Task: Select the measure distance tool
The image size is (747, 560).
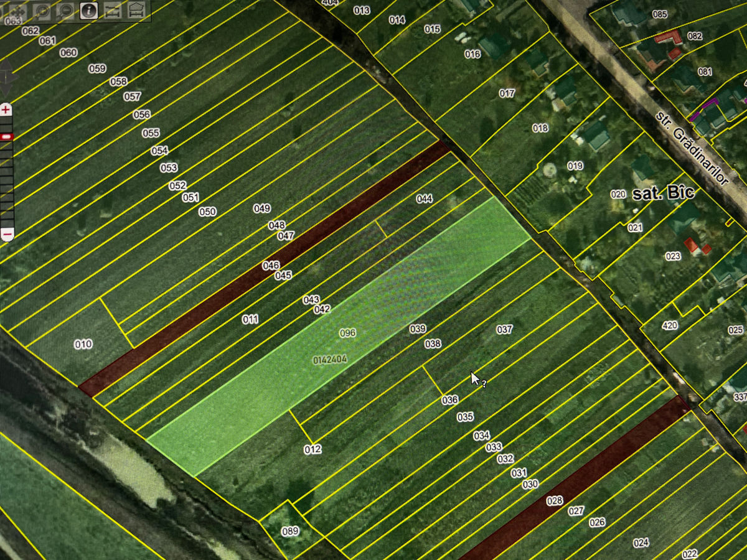Action: coord(113,11)
